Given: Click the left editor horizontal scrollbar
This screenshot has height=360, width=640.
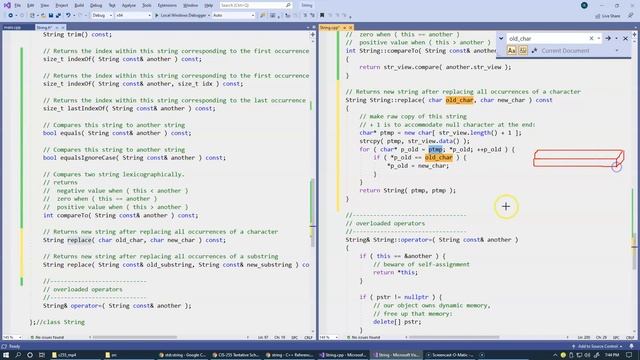Looking at the screenshot, I should (x=135, y=337).
